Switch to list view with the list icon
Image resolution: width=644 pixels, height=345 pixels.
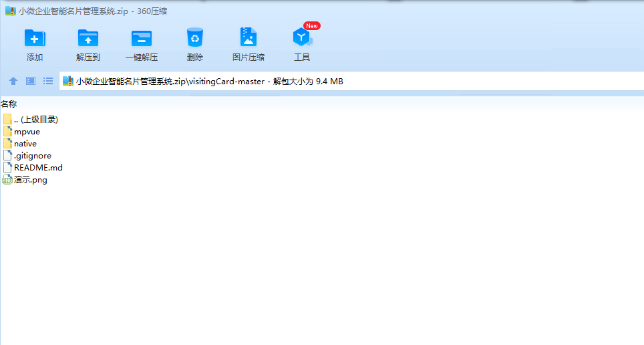pyautogui.click(x=48, y=81)
